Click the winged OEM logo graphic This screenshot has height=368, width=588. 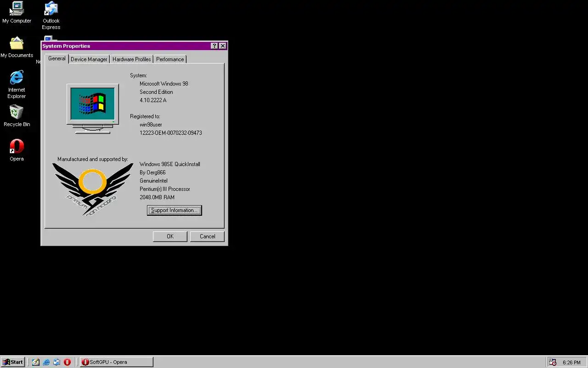click(x=92, y=189)
